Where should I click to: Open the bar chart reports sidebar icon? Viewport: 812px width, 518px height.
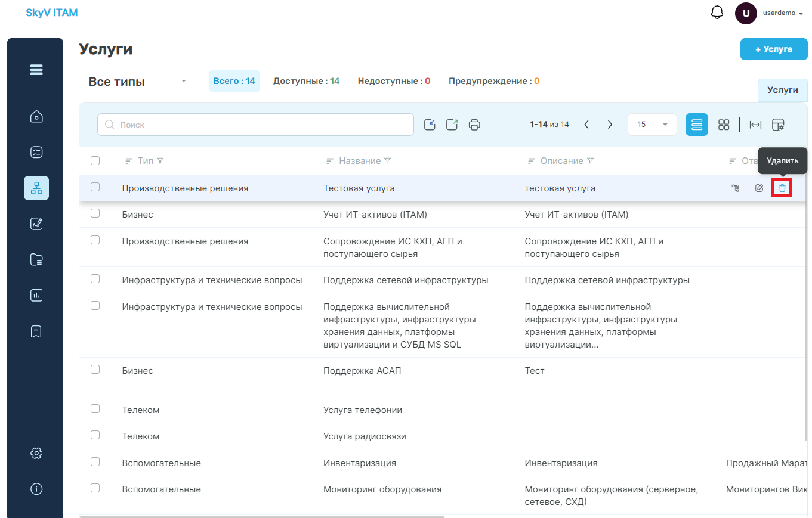(36, 295)
